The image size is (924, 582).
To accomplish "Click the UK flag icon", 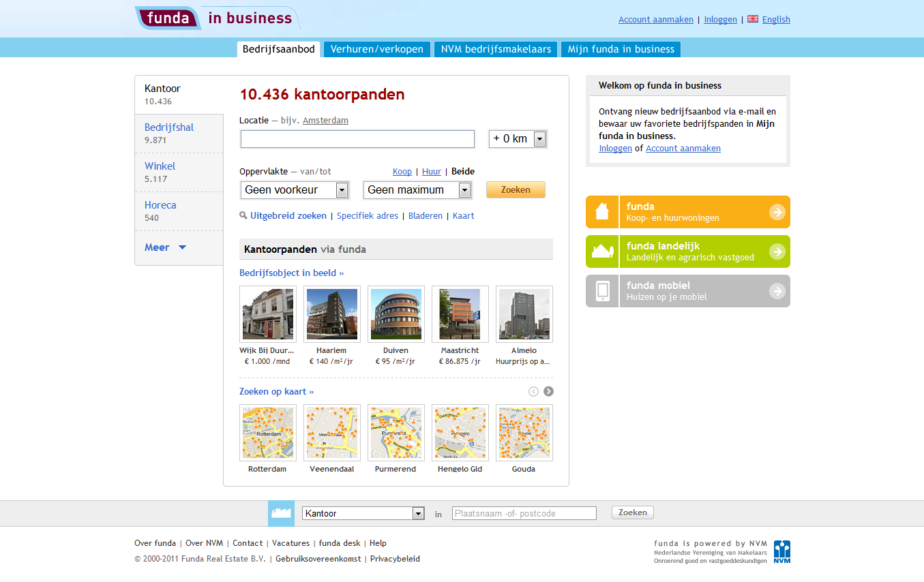I will point(753,19).
